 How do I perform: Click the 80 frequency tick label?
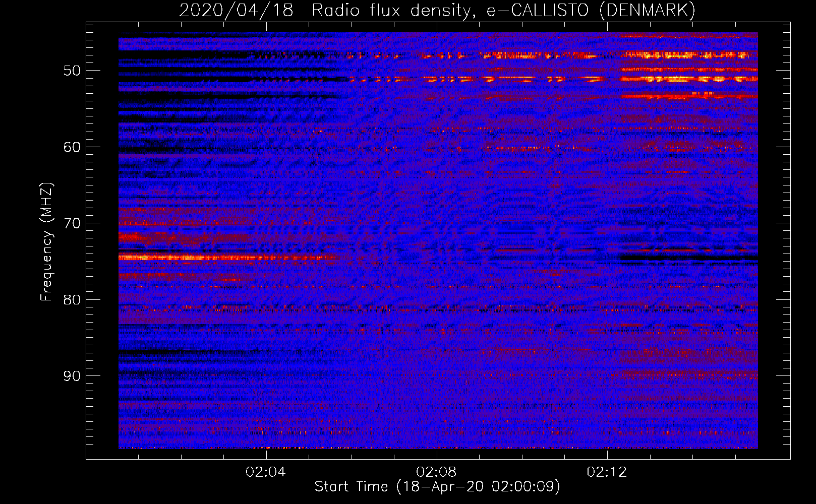pyautogui.click(x=72, y=300)
